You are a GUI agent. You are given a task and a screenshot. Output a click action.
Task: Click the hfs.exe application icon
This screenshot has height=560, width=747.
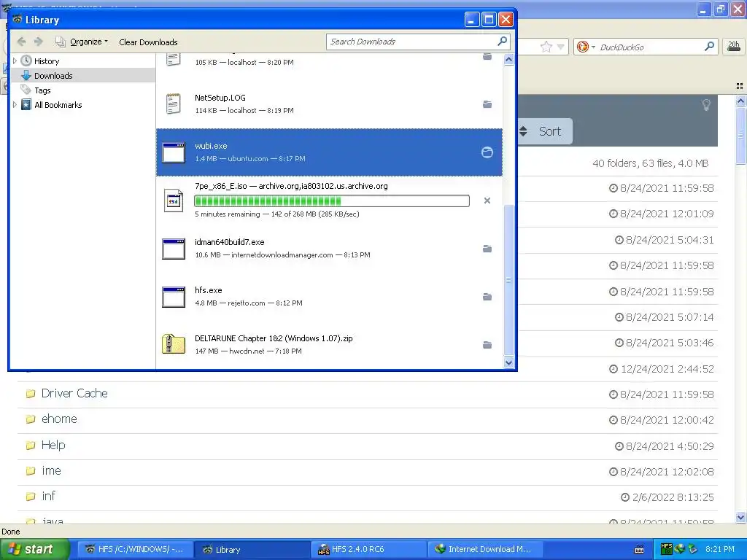[x=174, y=297]
